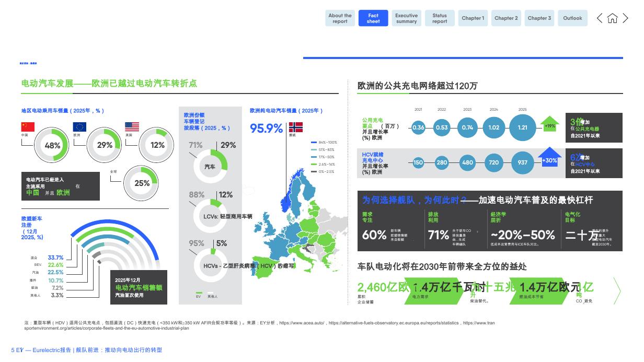Click the 150 HCV bubble
Screen dimensions: 644x362
418,162
